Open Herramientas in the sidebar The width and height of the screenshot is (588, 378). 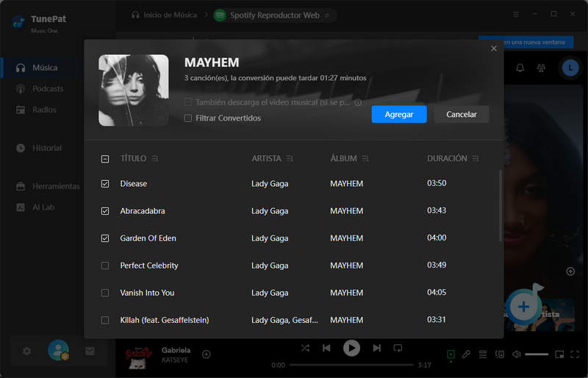48,186
